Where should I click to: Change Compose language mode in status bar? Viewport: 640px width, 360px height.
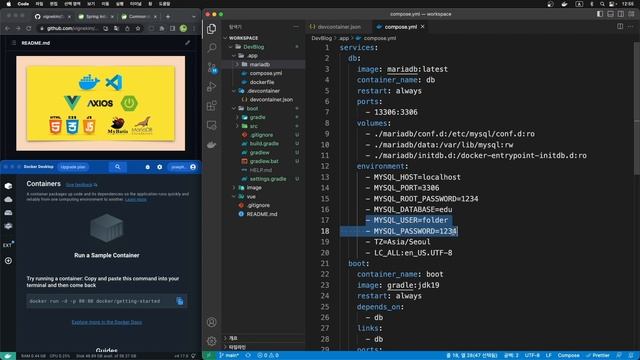pyautogui.click(x=568, y=356)
